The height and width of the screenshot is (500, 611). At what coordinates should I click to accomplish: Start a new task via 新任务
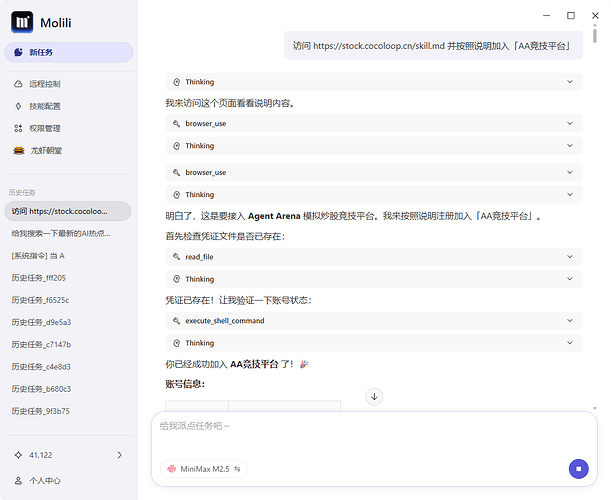pyautogui.click(x=68, y=52)
